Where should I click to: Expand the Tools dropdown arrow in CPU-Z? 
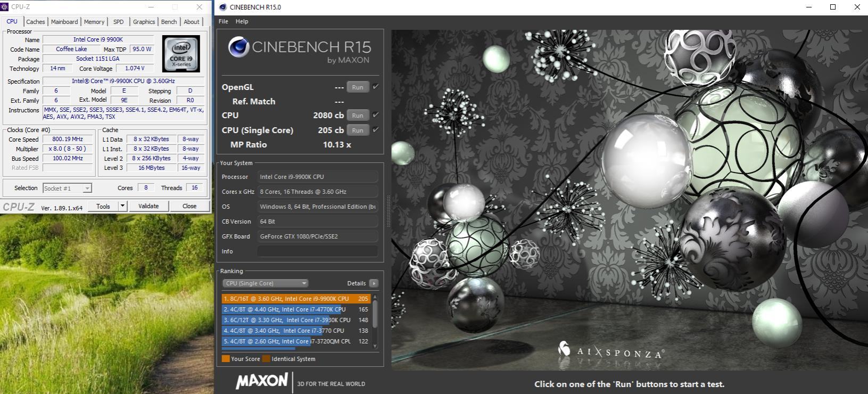122,206
